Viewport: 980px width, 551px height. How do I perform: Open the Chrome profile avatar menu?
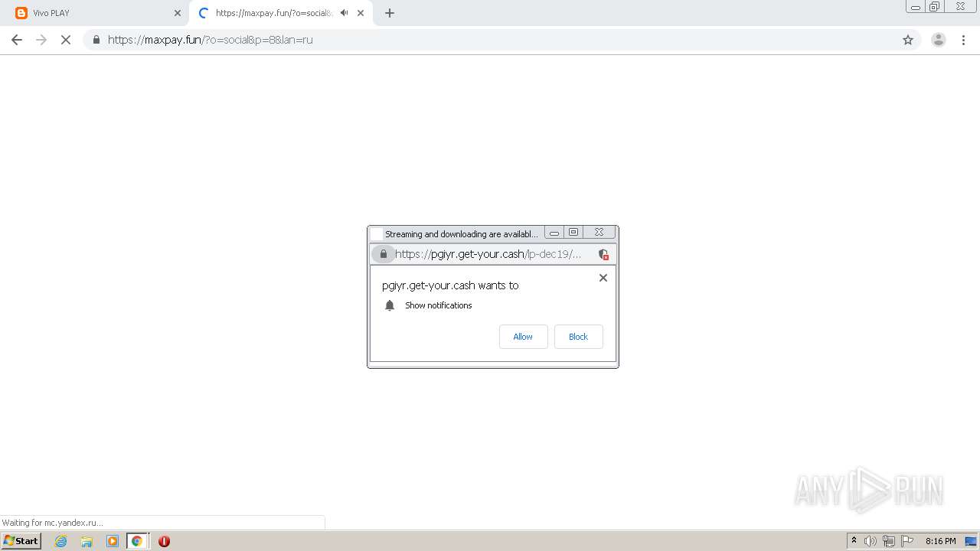click(938, 40)
